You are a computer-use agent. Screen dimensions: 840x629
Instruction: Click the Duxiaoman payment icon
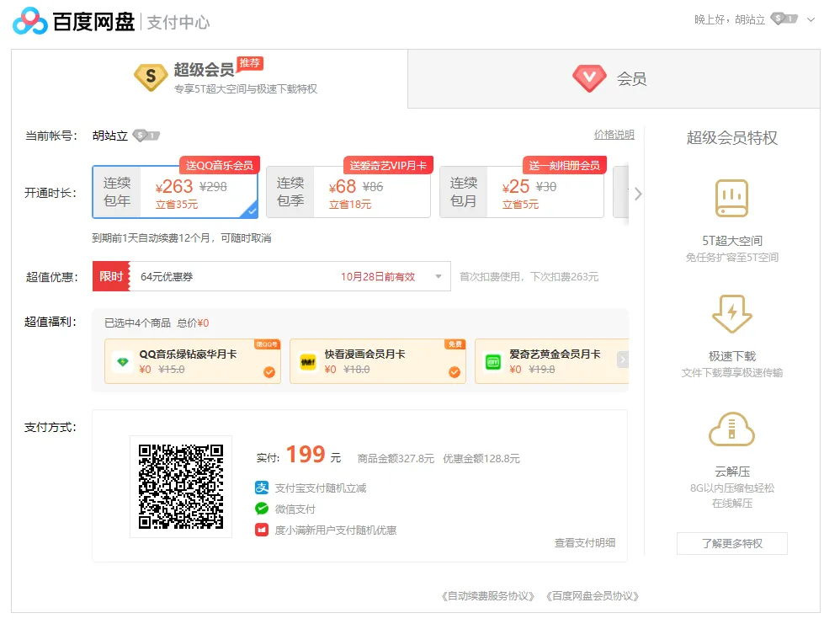tap(262, 530)
